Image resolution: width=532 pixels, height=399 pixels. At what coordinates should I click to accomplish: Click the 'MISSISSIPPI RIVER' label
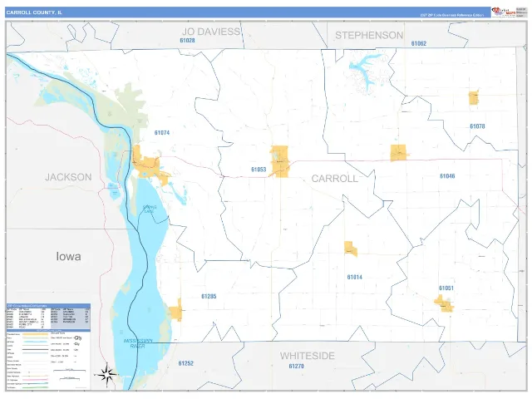[x=138, y=343]
